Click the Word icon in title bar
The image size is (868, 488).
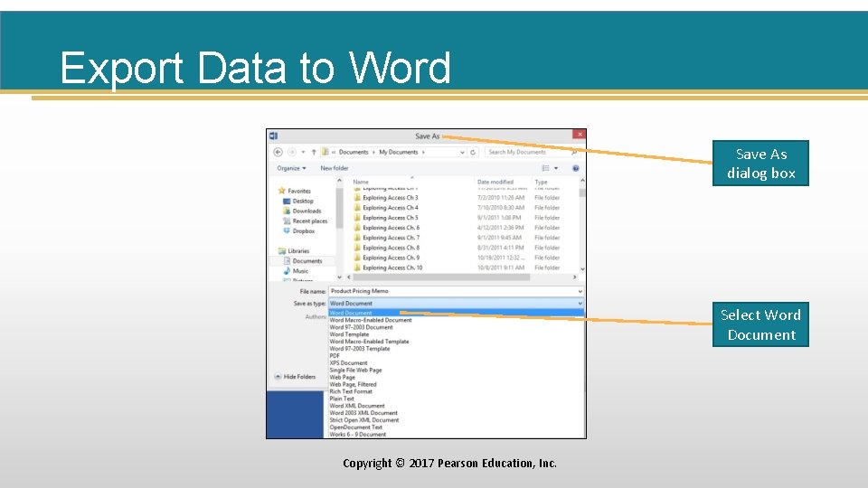(273, 136)
